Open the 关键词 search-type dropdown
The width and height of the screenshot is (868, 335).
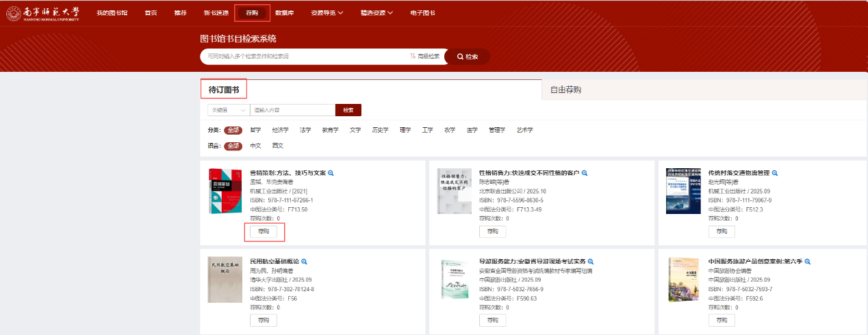point(228,110)
